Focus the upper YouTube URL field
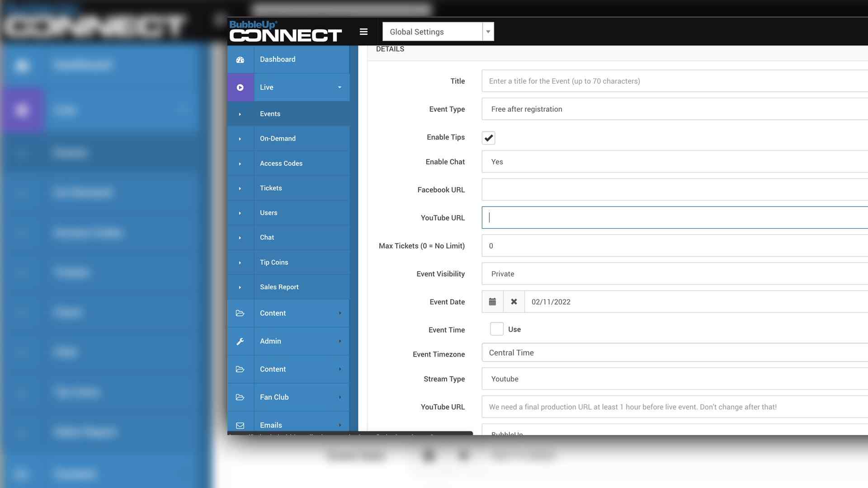 click(675, 218)
